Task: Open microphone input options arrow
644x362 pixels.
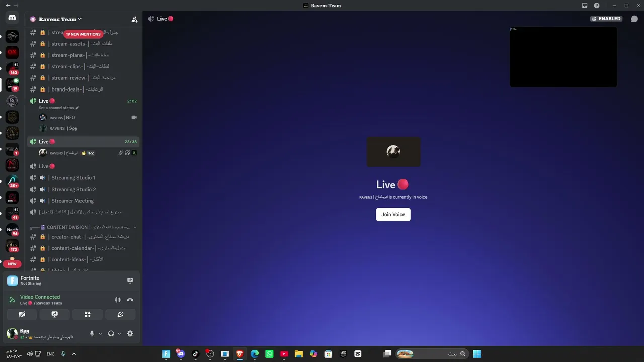Action: coord(100,333)
